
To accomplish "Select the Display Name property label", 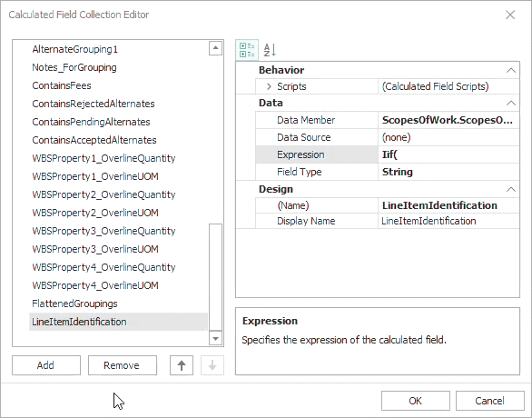I will (306, 221).
